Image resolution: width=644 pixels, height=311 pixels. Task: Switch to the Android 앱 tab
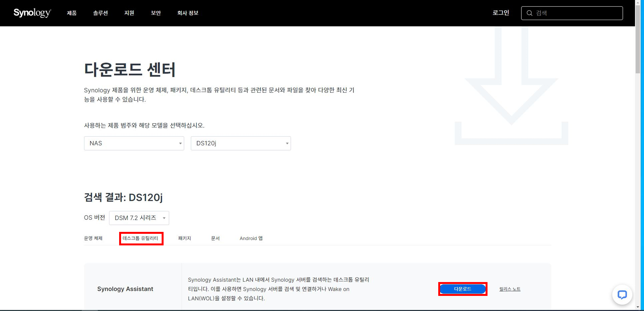(x=251, y=238)
